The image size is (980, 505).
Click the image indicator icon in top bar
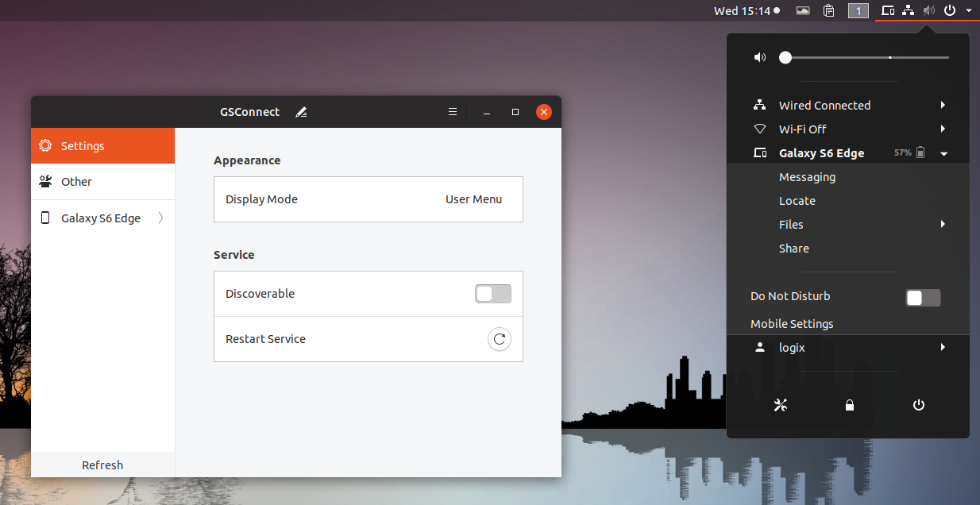tap(804, 10)
